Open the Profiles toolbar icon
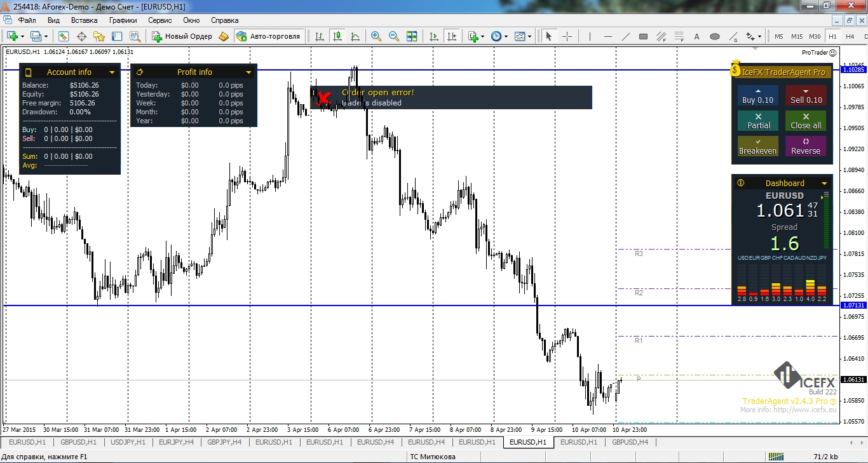 click(x=36, y=36)
